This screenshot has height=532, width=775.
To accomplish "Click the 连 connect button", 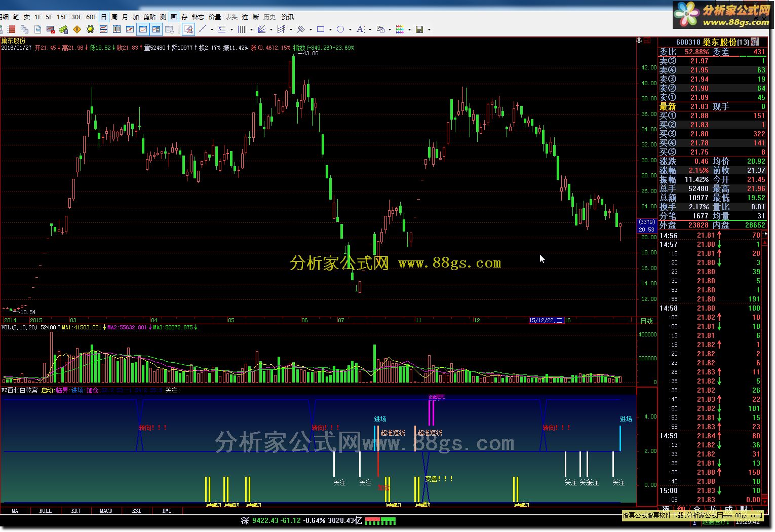I will 245,17.
